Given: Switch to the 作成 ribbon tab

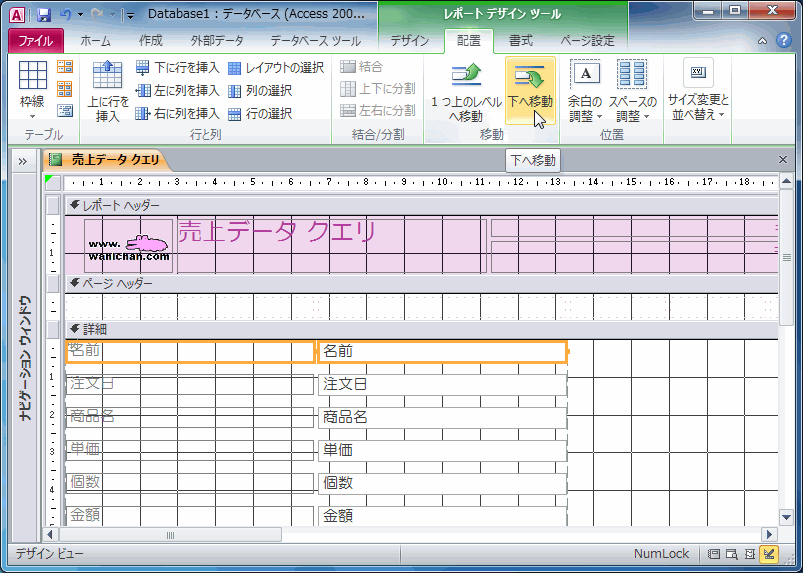Looking at the screenshot, I should pyautogui.click(x=151, y=40).
